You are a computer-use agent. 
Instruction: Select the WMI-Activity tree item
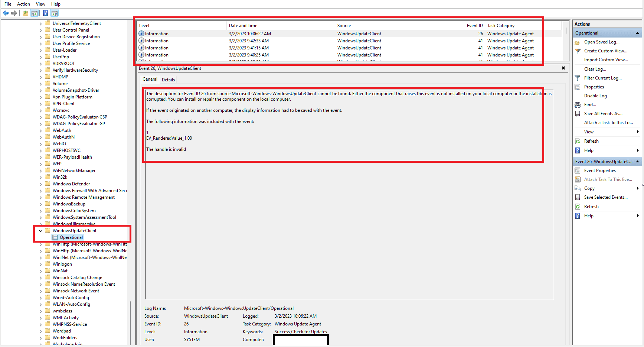[66, 318]
